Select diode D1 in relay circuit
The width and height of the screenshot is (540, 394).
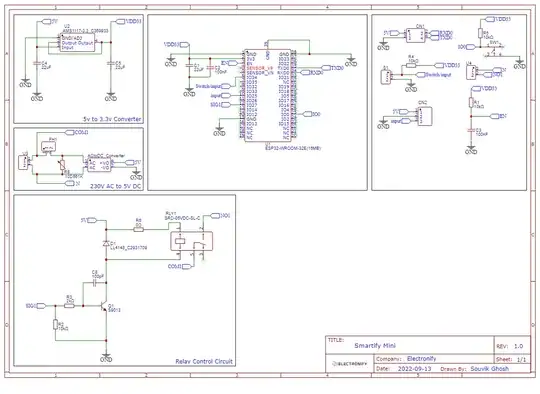[106, 243]
